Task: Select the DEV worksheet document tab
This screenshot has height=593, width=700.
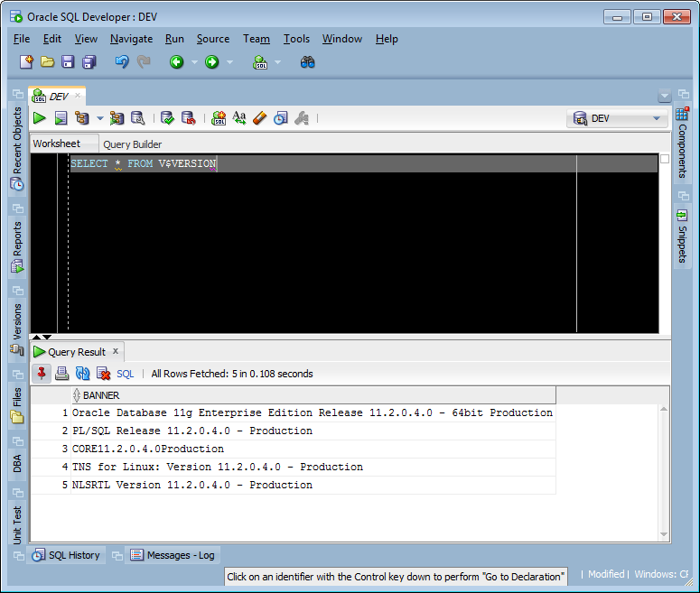Action: (58, 97)
